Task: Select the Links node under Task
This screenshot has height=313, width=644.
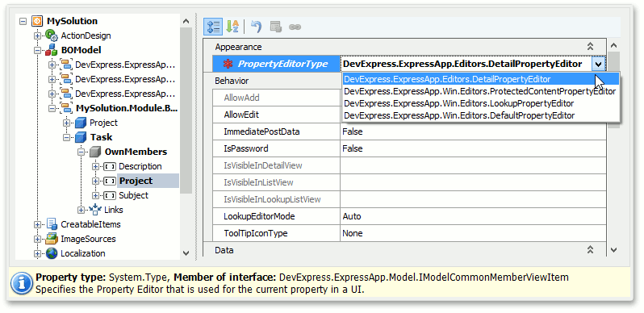Action: coord(113,210)
